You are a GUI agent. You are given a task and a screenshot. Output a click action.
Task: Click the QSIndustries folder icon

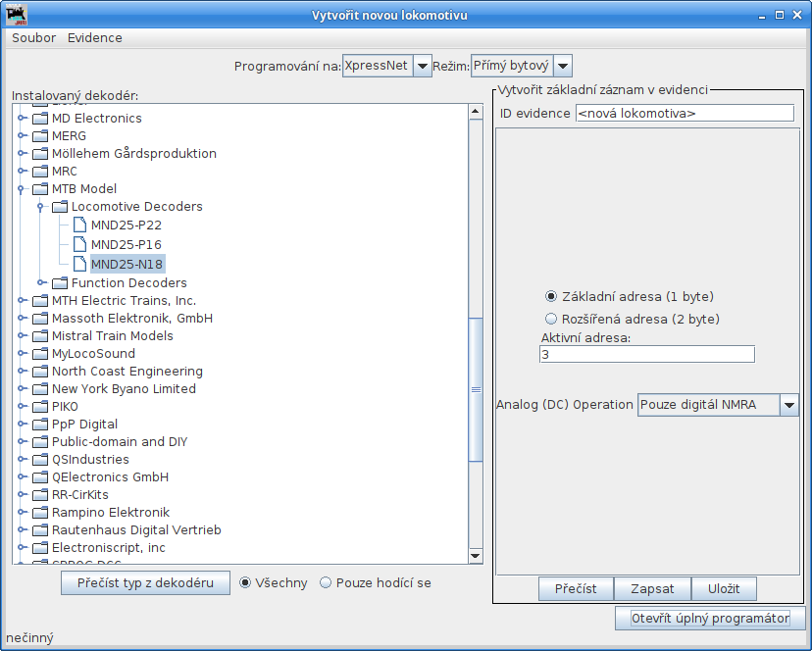pyautogui.click(x=40, y=460)
